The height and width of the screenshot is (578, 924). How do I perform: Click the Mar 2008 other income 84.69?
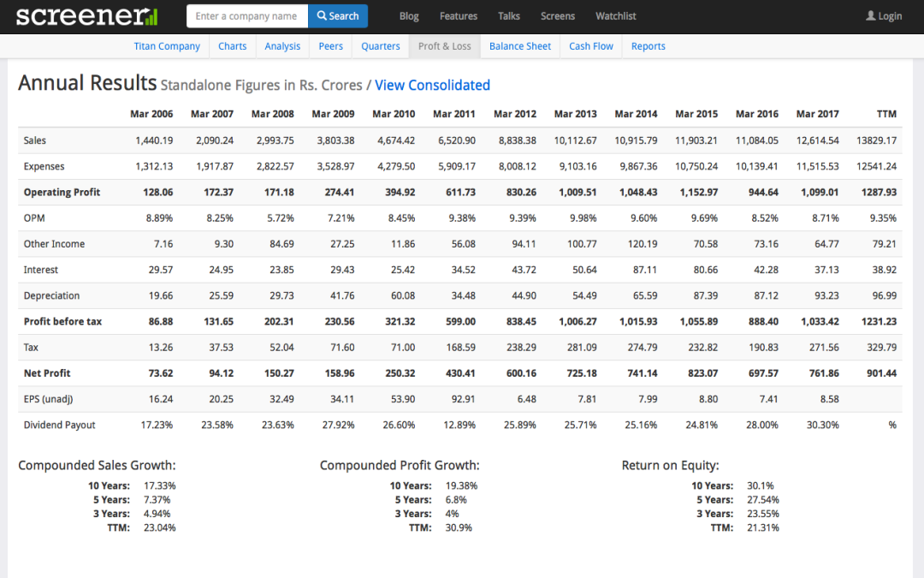[x=281, y=244]
